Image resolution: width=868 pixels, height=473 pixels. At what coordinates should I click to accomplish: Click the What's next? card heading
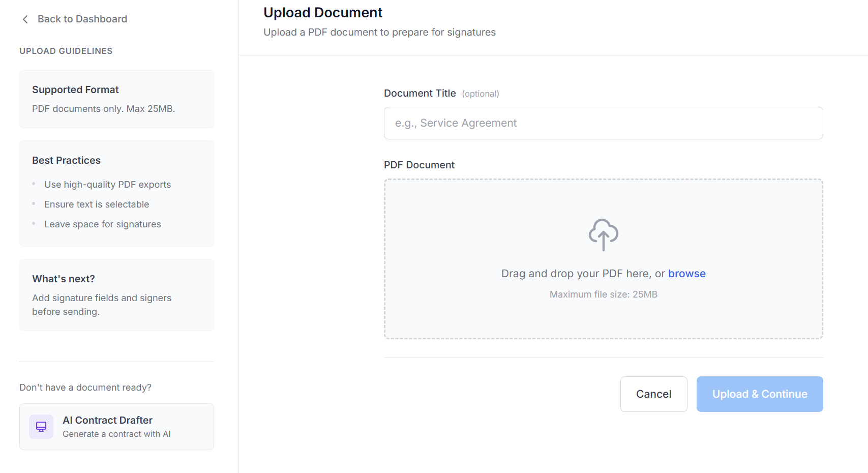pos(64,279)
